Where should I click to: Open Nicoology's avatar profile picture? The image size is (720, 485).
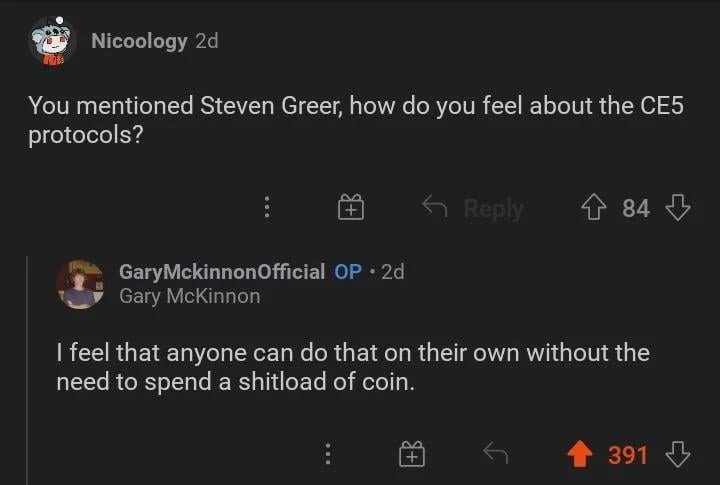(52, 41)
